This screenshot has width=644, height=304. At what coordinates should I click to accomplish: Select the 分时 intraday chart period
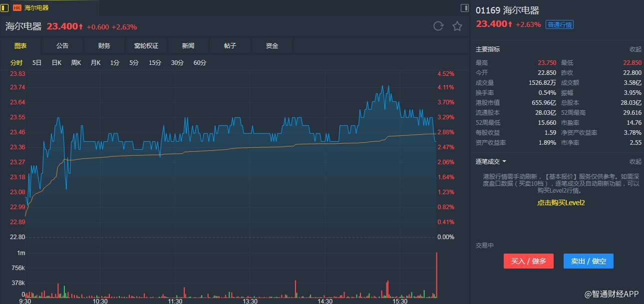16,63
